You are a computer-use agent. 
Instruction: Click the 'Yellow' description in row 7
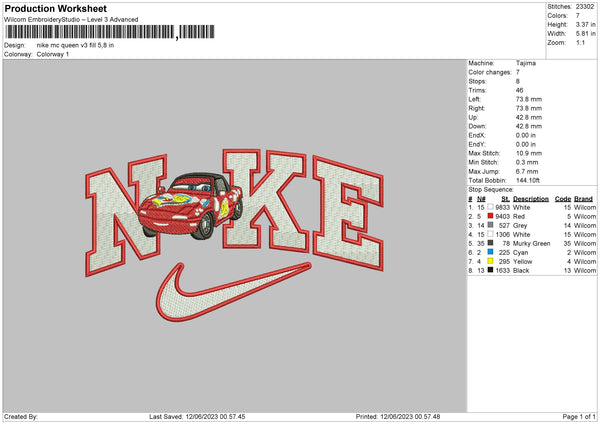(x=522, y=262)
